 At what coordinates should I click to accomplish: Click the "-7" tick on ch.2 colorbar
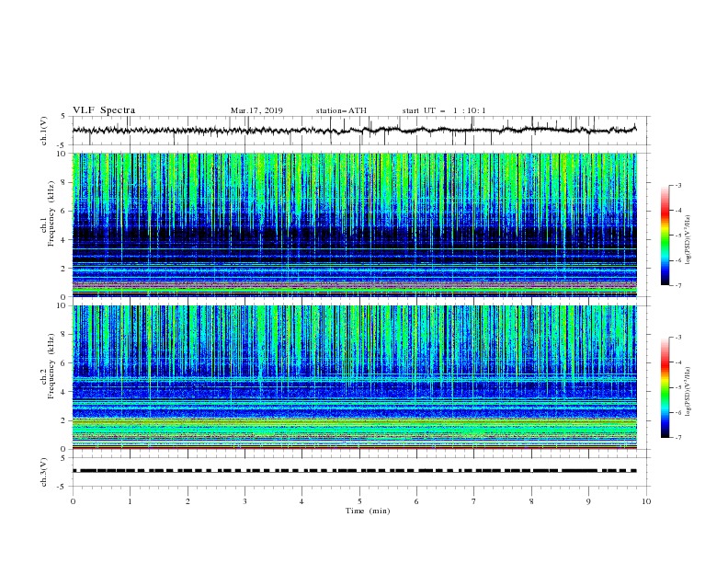point(678,437)
